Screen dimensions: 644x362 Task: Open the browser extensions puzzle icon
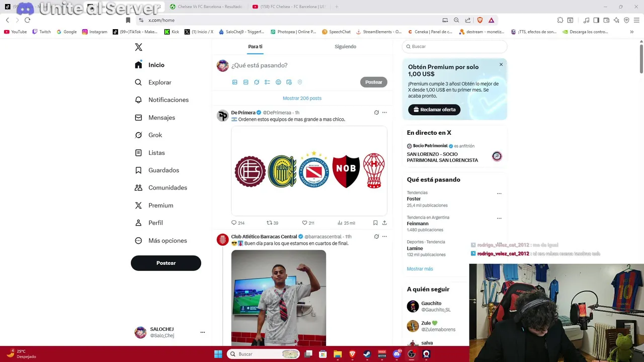pyautogui.click(x=560, y=20)
